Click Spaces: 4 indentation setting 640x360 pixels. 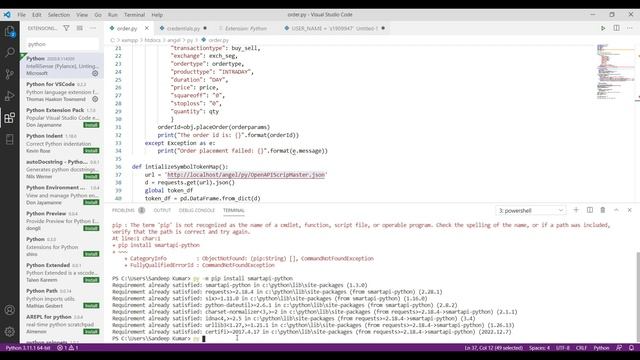pos(539,348)
